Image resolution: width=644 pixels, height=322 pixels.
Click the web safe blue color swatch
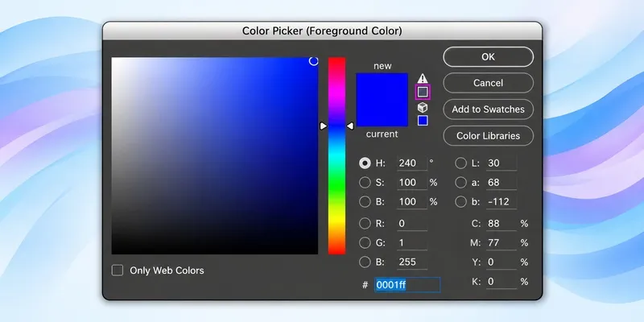pyautogui.click(x=423, y=120)
